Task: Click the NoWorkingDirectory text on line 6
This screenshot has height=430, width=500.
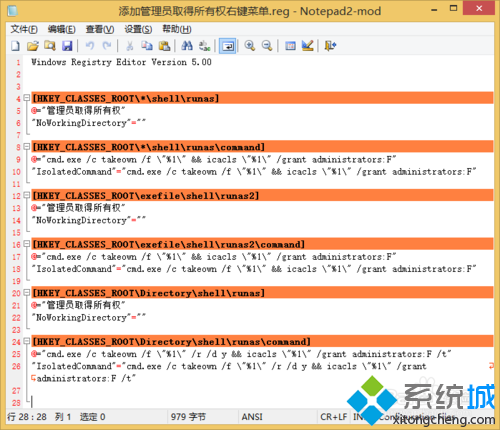Action: (x=82, y=123)
